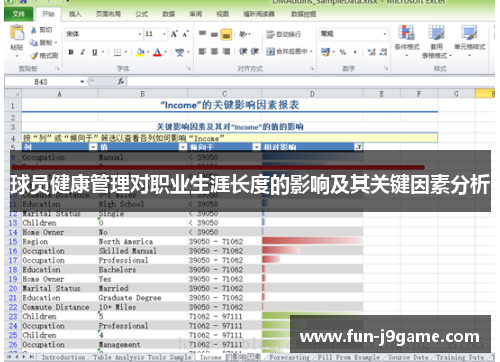500x362 pixels.
Task: Select the column D header
Action: (312, 94)
